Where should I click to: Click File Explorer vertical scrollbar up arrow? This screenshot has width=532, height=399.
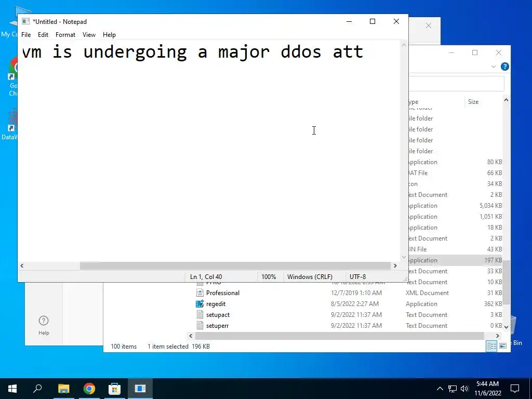coord(506,100)
